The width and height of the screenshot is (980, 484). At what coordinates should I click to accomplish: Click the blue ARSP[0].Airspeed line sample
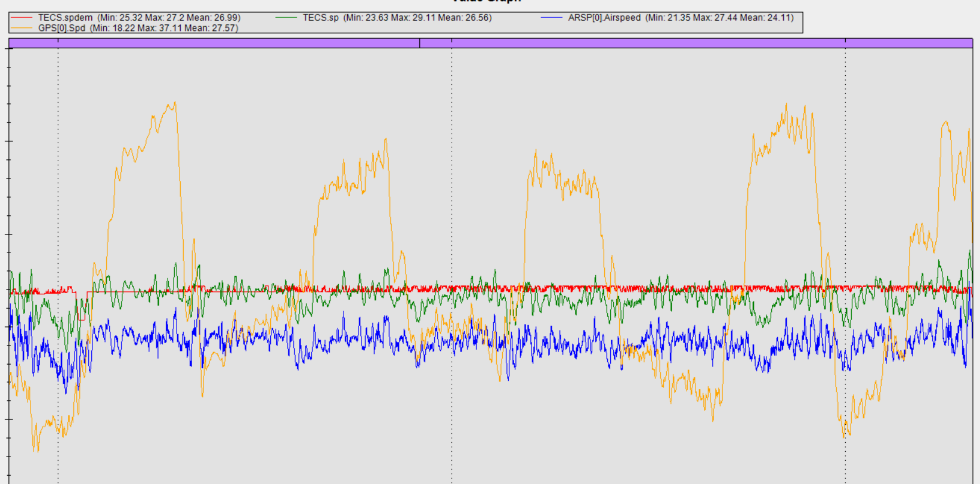click(x=552, y=18)
